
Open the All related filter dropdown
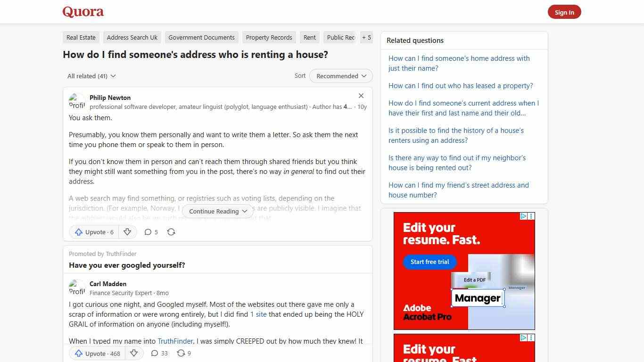(91, 76)
